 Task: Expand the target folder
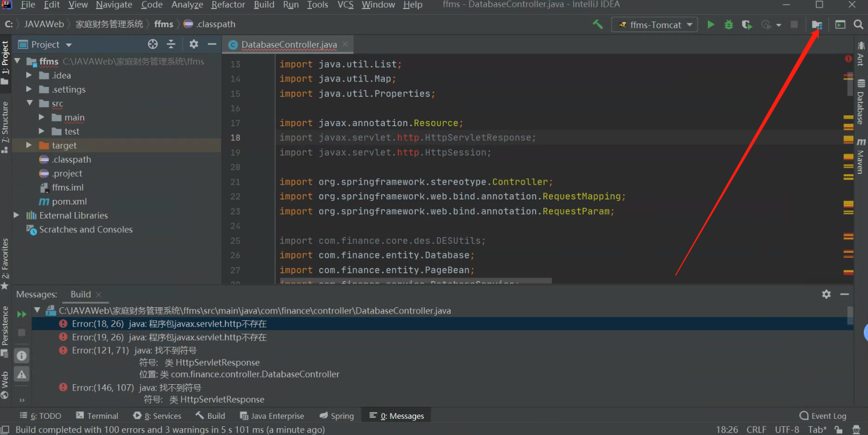pyautogui.click(x=29, y=145)
